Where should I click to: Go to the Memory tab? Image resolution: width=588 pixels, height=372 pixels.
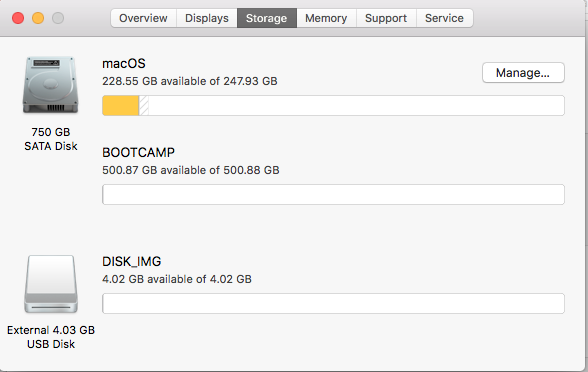click(x=326, y=18)
